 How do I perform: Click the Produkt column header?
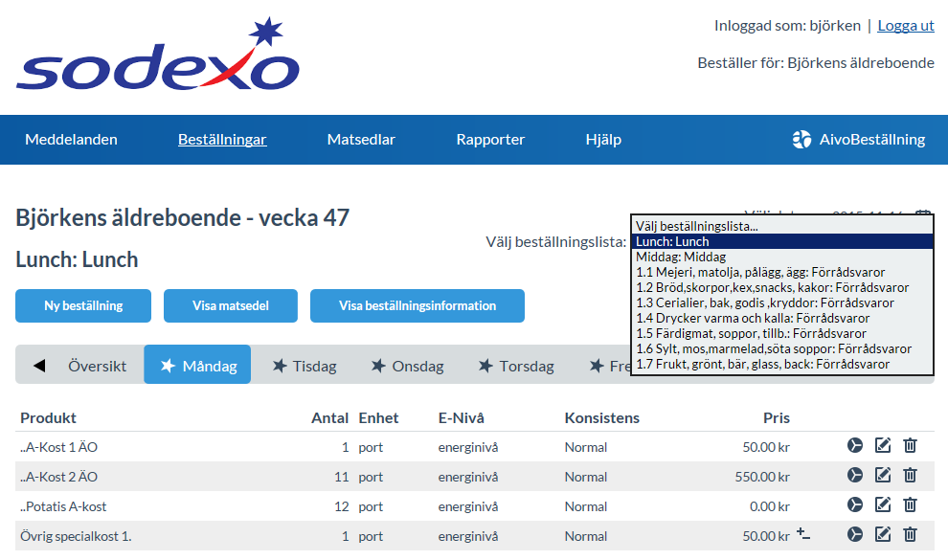pos(49,418)
